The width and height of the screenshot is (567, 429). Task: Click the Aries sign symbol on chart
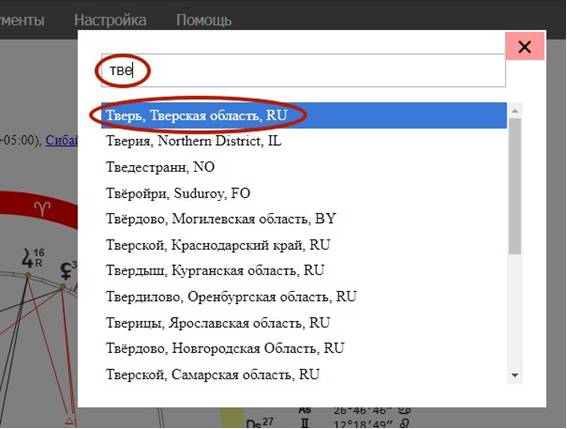click(x=42, y=209)
